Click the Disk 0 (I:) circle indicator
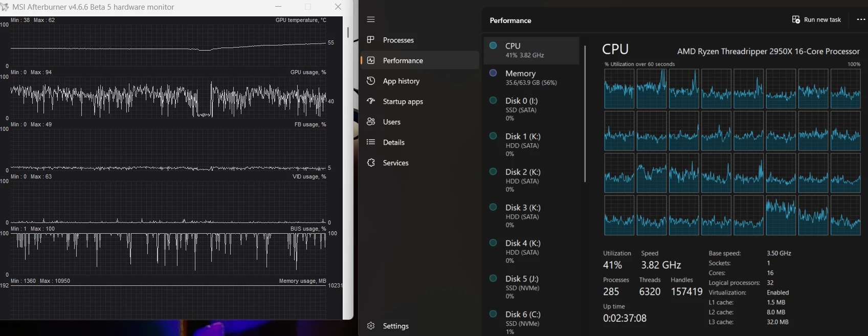Viewport: 868px width, 336px height. (493, 100)
